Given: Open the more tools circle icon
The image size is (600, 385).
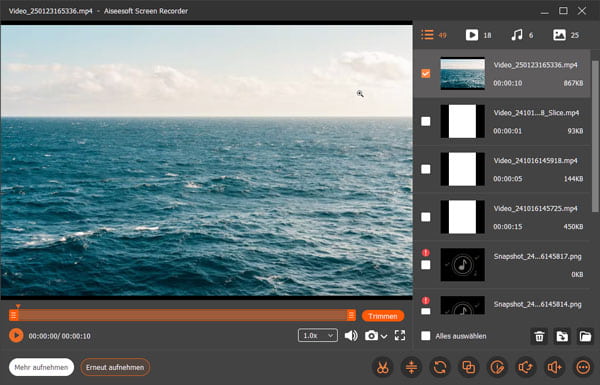Looking at the screenshot, I should [583, 367].
